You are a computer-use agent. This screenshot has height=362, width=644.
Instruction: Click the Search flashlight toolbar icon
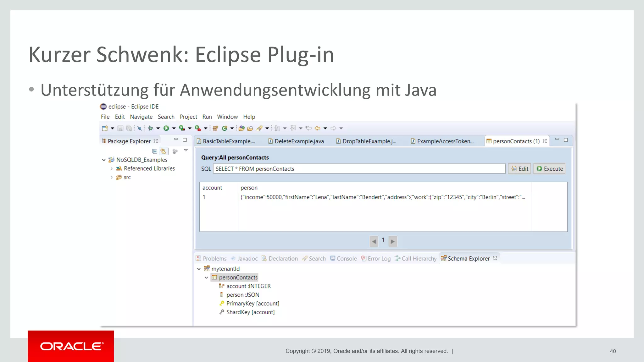[x=259, y=128]
